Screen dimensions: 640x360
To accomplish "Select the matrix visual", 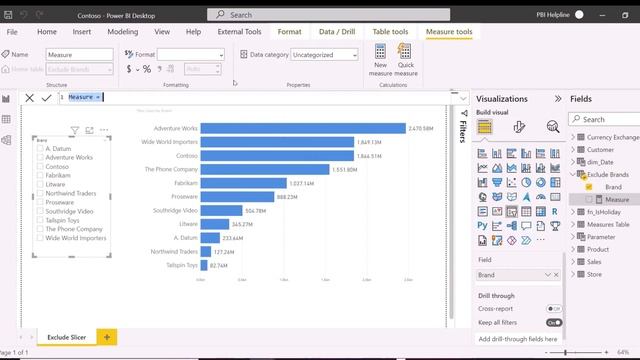I will [540, 211].
